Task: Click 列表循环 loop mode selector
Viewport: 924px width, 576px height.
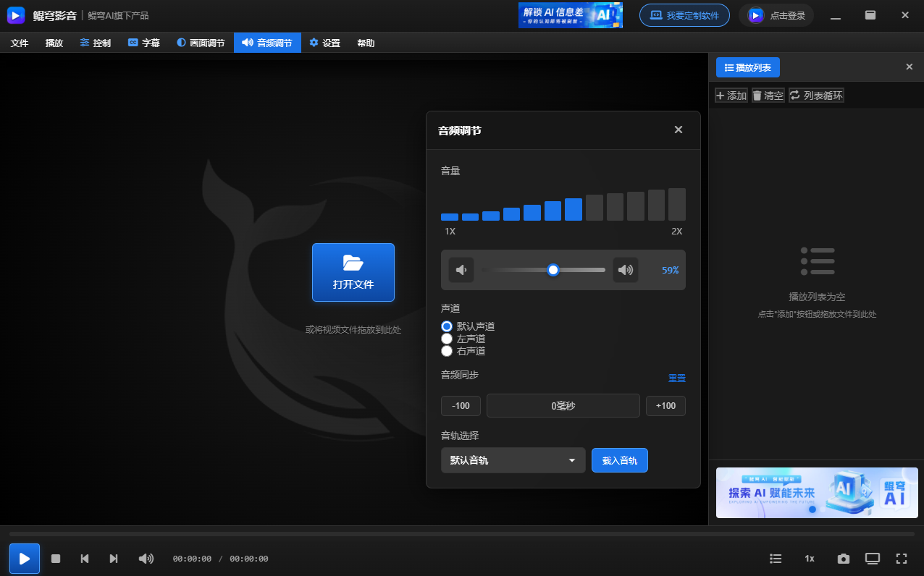Action: [816, 95]
